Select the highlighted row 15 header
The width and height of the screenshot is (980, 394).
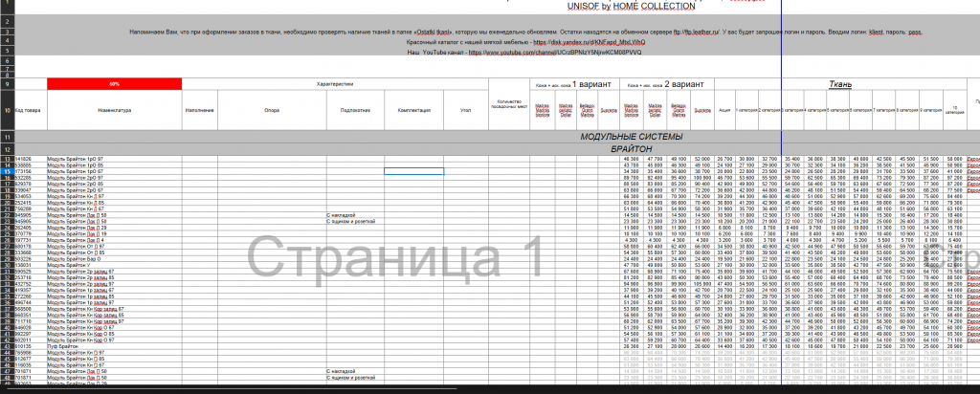pos(7,172)
